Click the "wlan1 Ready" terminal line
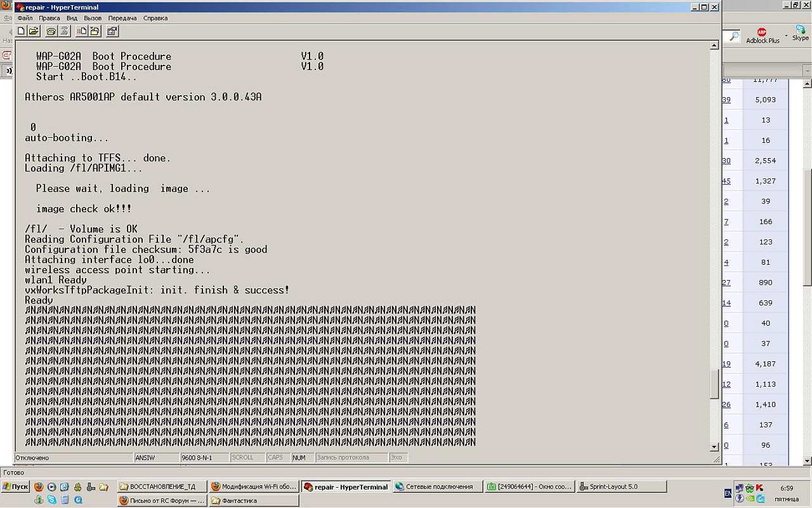812x508 pixels. point(56,280)
